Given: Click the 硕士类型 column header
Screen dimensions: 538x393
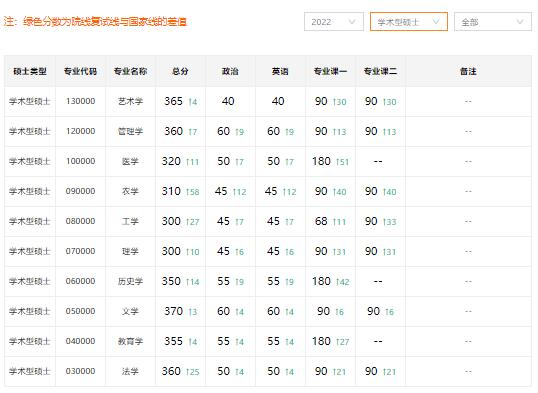Looking at the screenshot, I should point(30,71).
